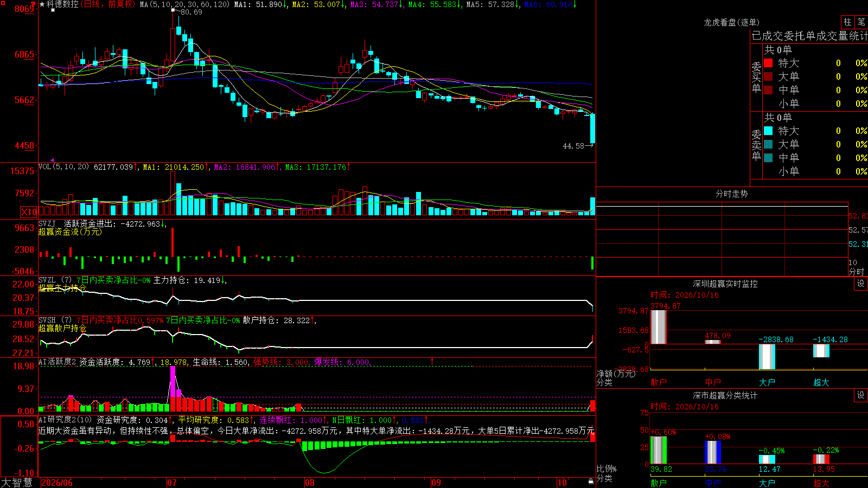Open 设 settings for 深圳超赢实时监控
This screenshot has height=488, width=868.
point(861,284)
